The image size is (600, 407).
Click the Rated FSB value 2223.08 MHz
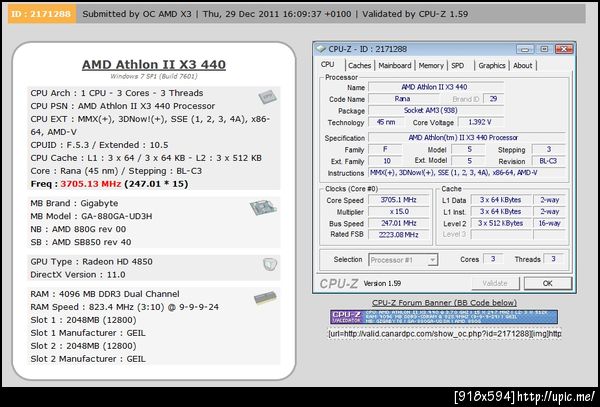(399, 234)
